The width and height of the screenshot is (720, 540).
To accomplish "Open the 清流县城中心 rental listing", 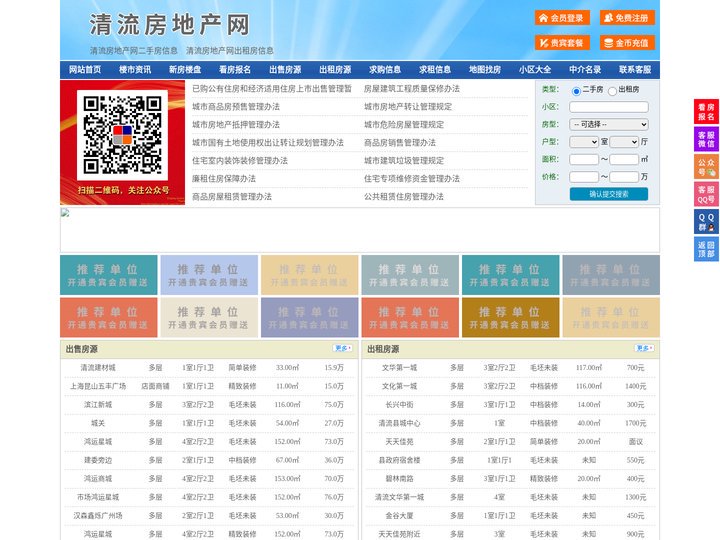I will coord(399,423).
